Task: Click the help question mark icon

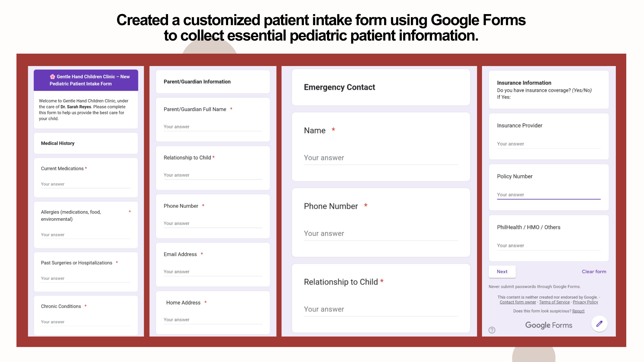Action: pos(492,330)
